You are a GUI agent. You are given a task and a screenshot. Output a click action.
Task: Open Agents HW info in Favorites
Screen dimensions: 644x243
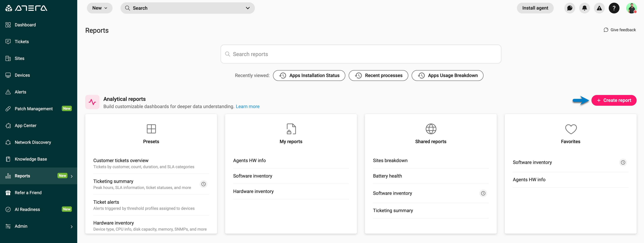[x=570, y=180]
